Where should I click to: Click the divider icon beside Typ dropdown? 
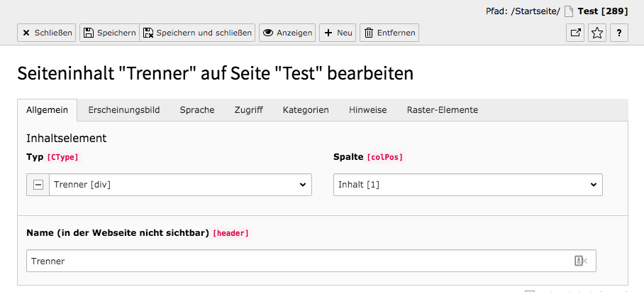[38, 185]
